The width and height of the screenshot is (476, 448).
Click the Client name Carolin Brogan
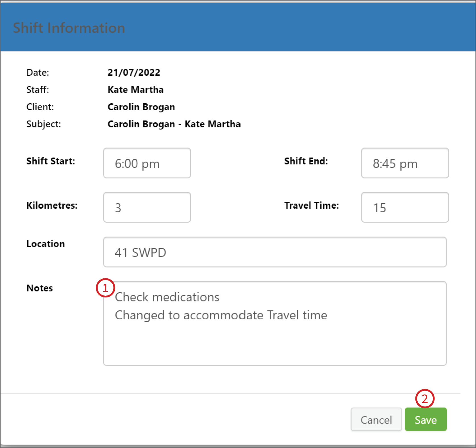pyautogui.click(x=141, y=107)
